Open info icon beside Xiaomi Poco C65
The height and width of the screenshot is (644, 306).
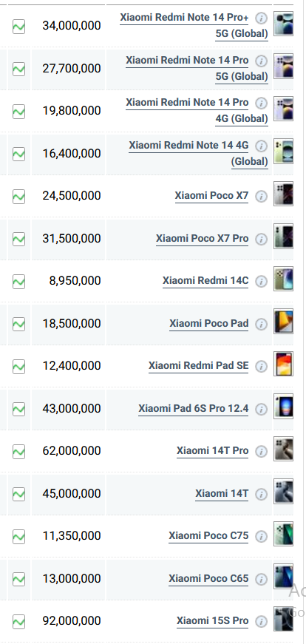261,579
